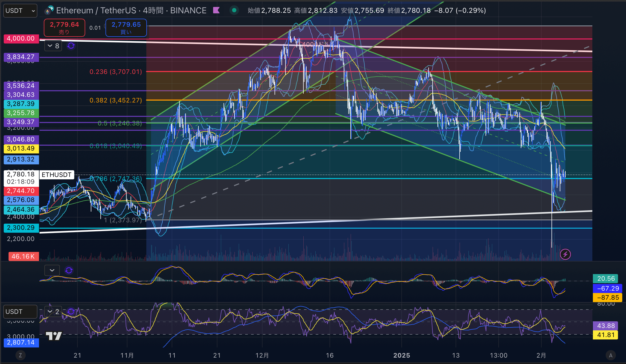Select the 3,249.37 purple price label
Viewport: 626px width, 364px height.
point(21,122)
